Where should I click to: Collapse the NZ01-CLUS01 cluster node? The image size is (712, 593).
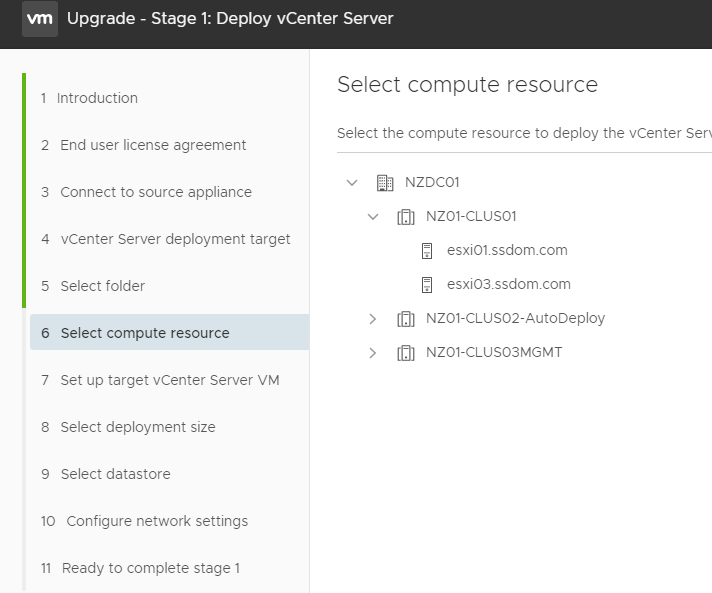click(373, 217)
